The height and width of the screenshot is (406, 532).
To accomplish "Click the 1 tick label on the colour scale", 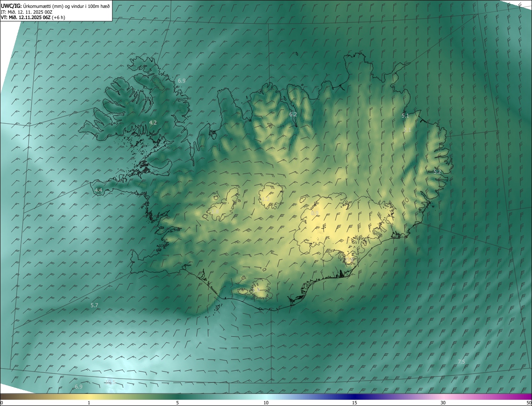I will (x=89, y=403).
